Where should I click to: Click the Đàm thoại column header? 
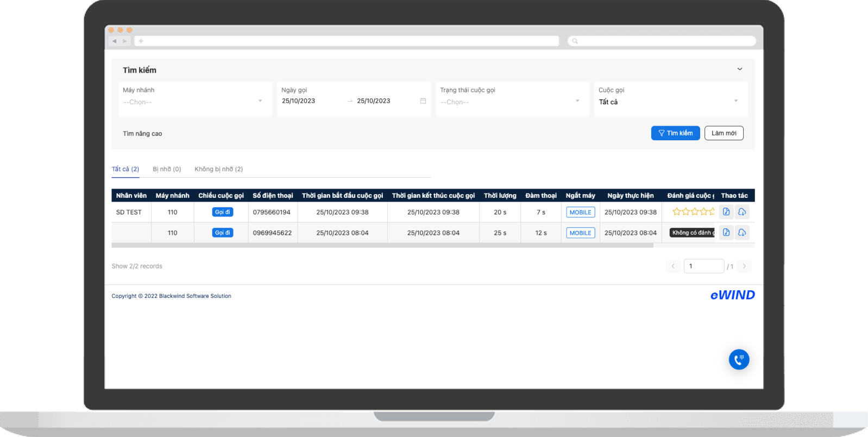click(x=541, y=196)
